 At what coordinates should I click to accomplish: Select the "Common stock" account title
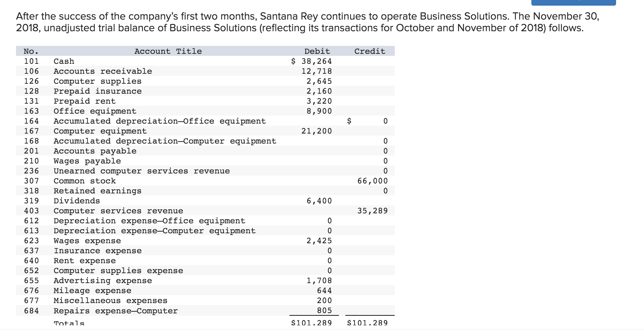click(84, 181)
